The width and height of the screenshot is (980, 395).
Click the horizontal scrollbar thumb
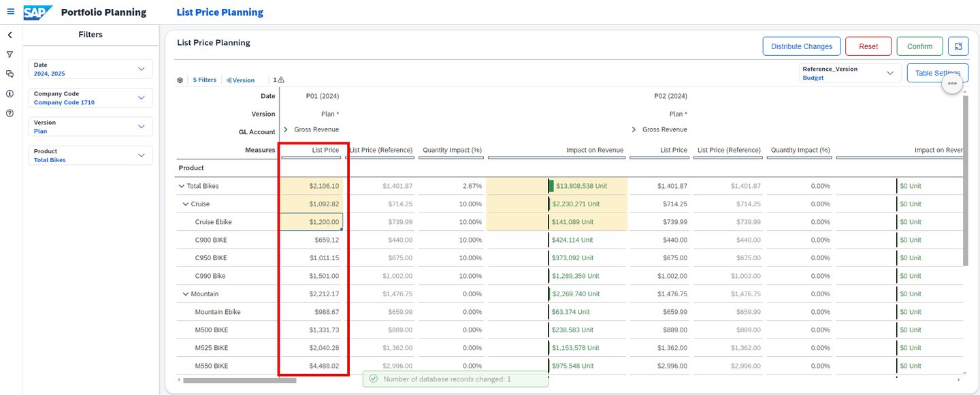tap(240, 380)
